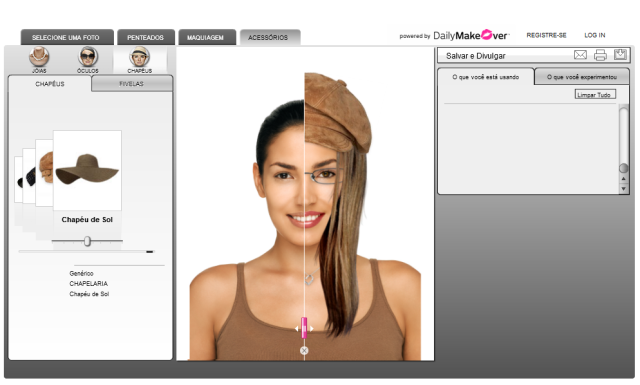Select the Chapéus accessory category icon
Screen dimensions: 640x385
[140, 59]
